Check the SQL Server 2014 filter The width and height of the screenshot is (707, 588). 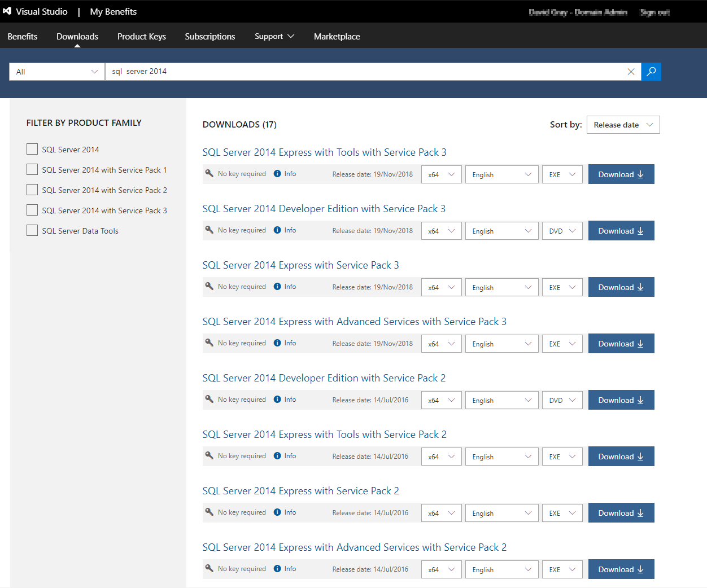coord(32,149)
